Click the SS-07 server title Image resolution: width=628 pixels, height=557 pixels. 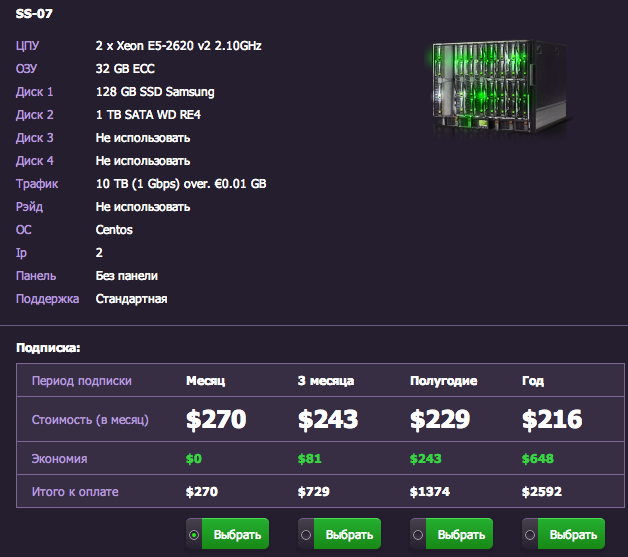pos(35,15)
